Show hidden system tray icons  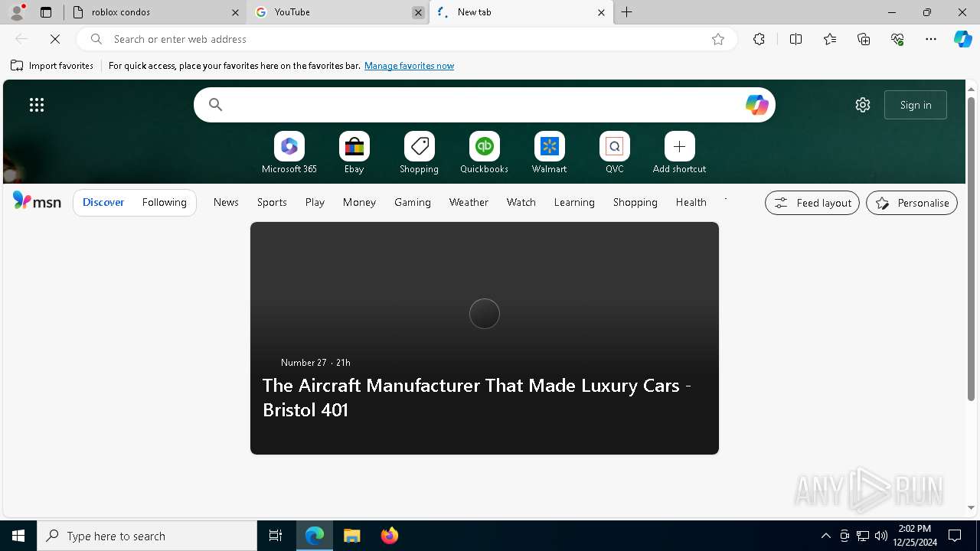(x=825, y=536)
